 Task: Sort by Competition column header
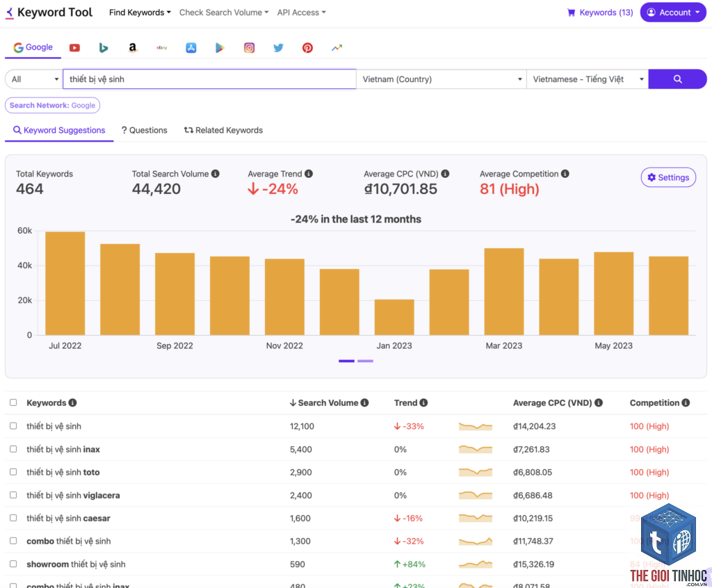click(x=654, y=402)
